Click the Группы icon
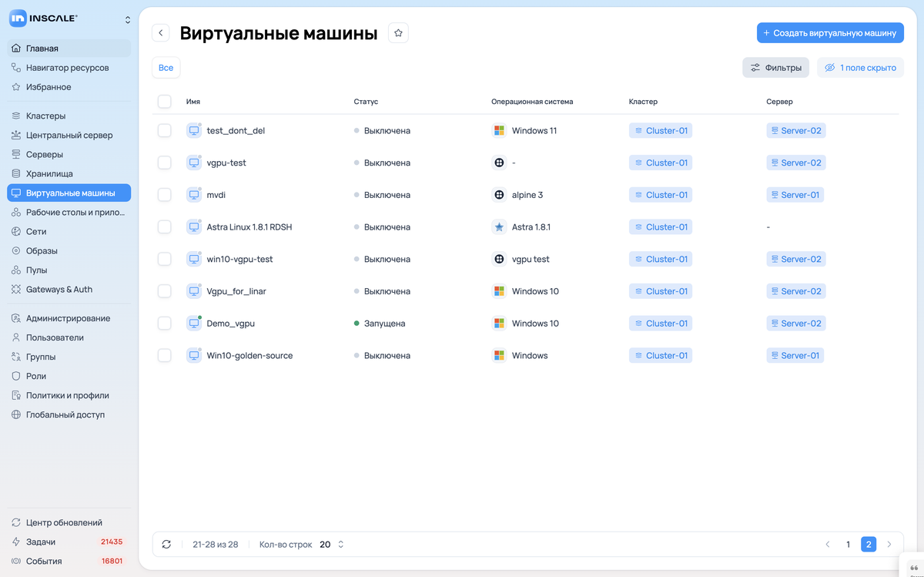Screen dimensions: 924x577 pos(16,357)
